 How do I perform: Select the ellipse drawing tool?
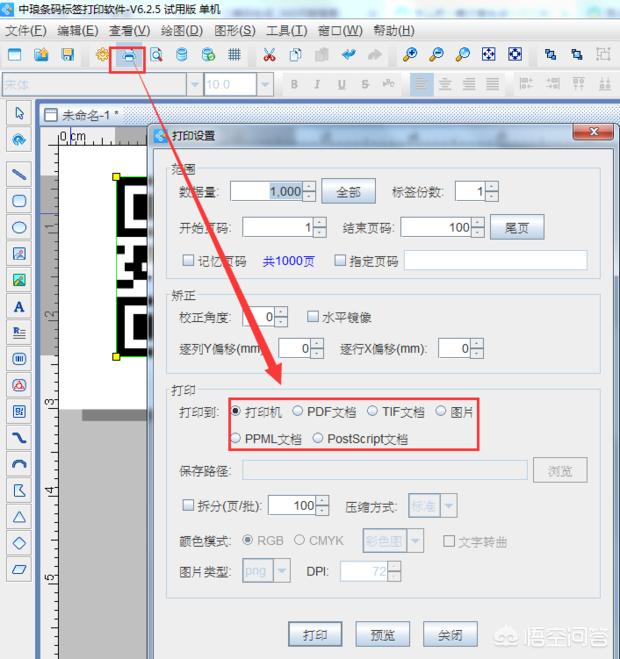19,227
